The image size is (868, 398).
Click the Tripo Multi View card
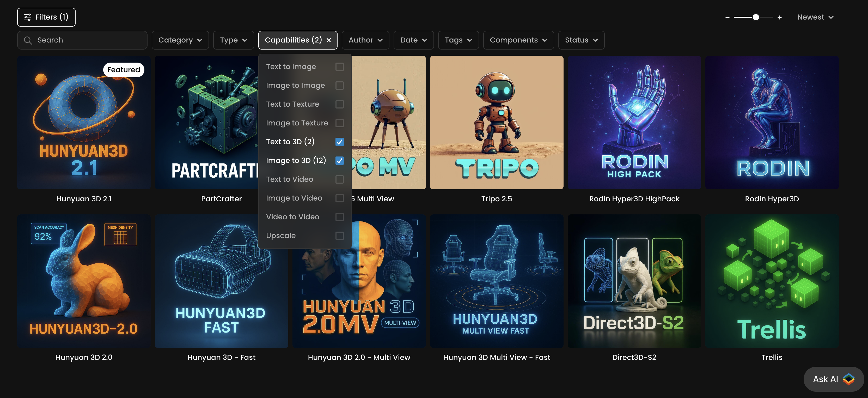click(x=388, y=122)
